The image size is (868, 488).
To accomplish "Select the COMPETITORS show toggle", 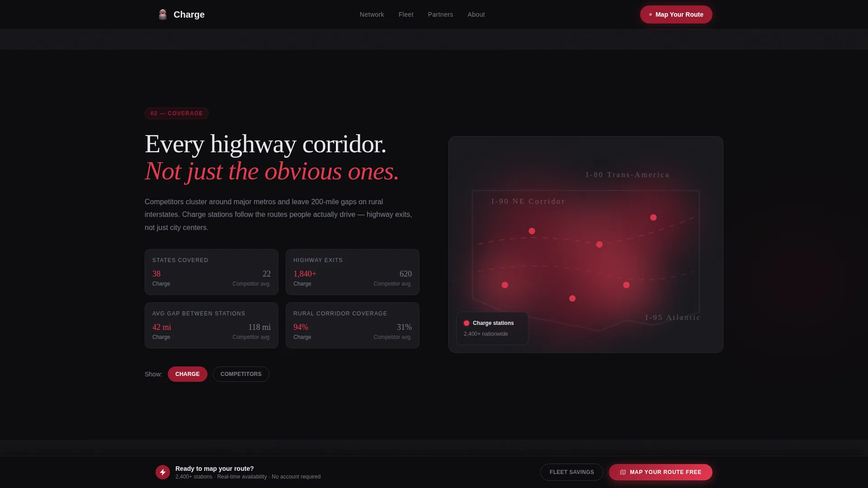I will coord(241,374).
